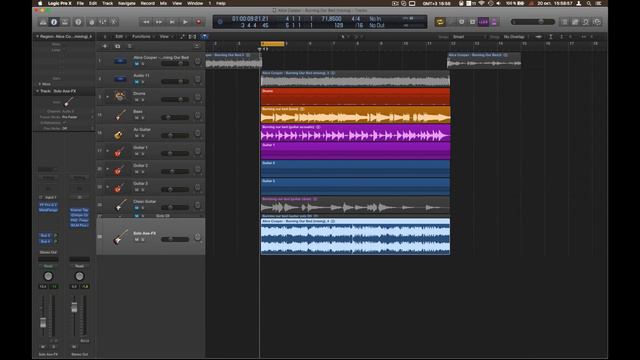Open the Help menu
The width and height of the screenshot is (640, 360).
pyautogui.click(x=221, y=3)
